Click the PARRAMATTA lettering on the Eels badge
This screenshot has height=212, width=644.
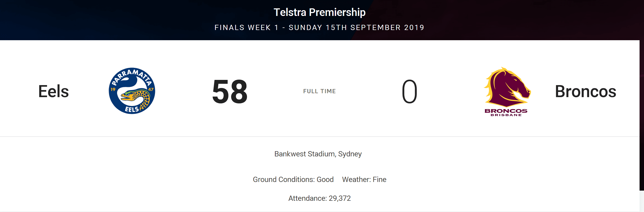tap(132, 76)
